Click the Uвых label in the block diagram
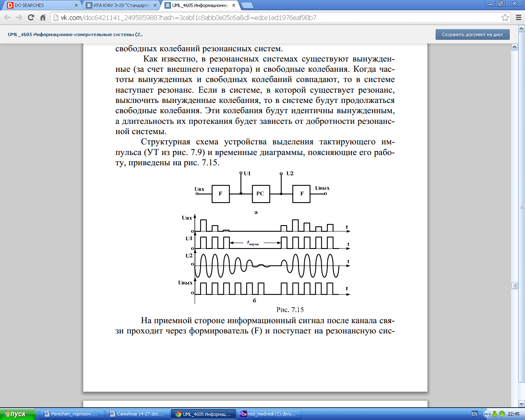 [322, 188]
